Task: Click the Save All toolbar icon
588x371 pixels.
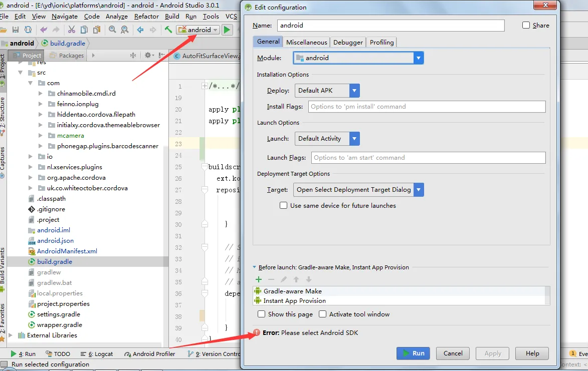Action: [x=16, y=30]
